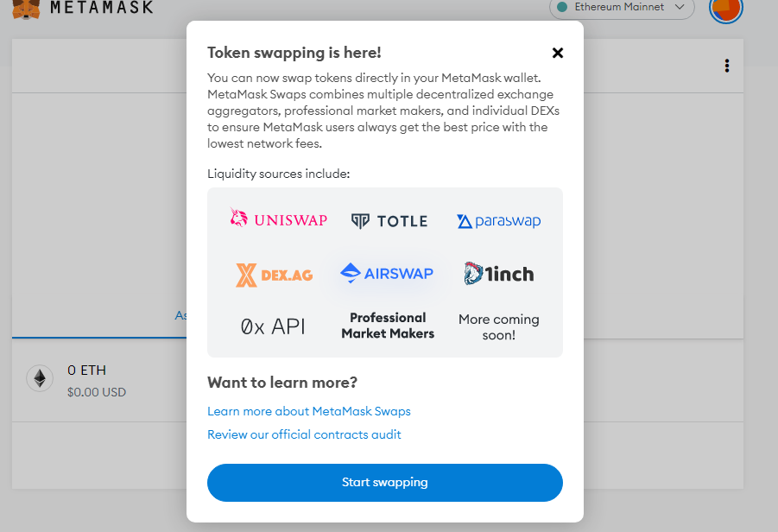Image resolution: width=778 pixels, height=532 pixels.
Task: Click the Paraswap logo
Action: [x=498, y=221]
